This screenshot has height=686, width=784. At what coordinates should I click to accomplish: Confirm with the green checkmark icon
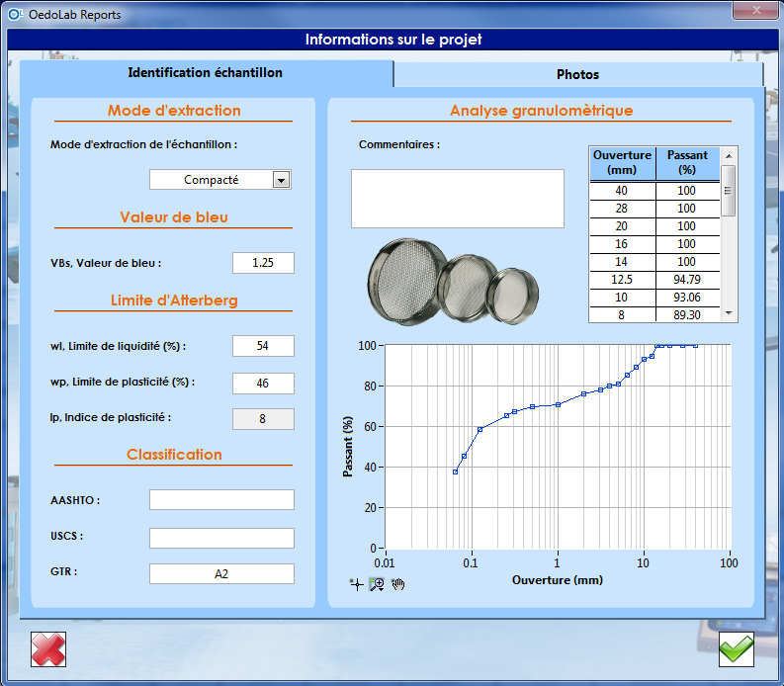pyautogui.click(x=736, y=649)
